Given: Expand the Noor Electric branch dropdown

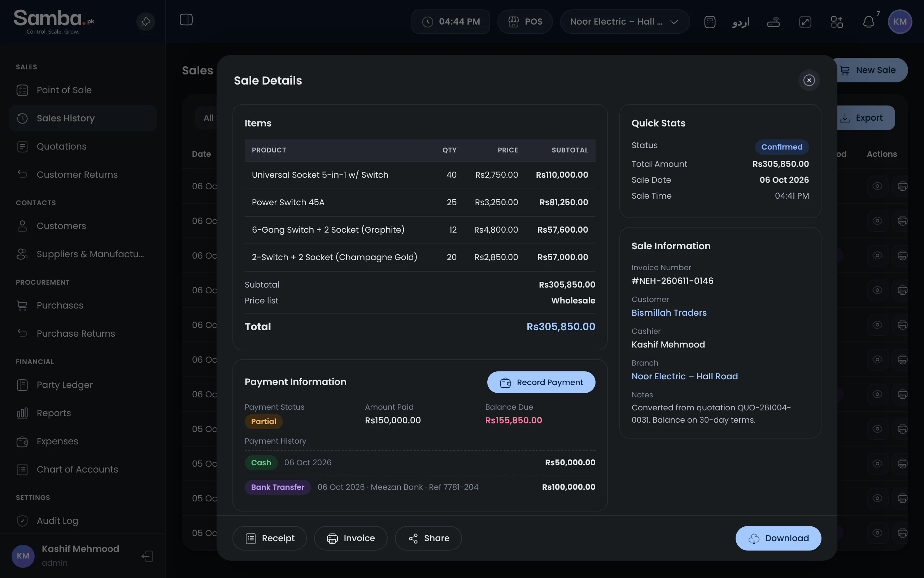Looking at the screenshot, I should [x=625, y=22].
